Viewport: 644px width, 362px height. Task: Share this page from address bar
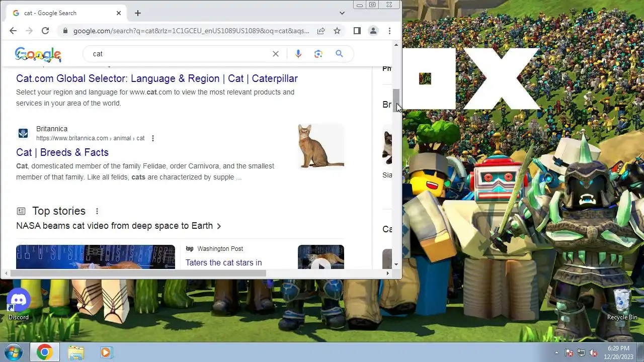click(x=321, y=31)
